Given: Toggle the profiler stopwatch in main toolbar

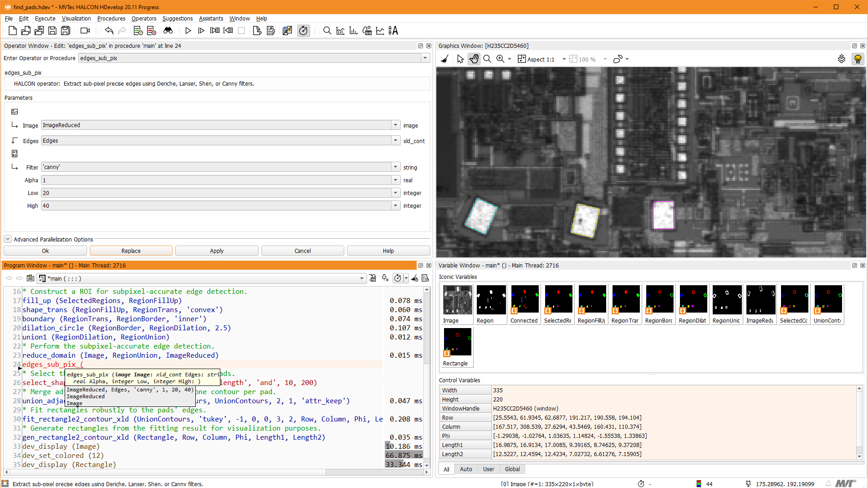Looking at the screenshot, I should click(x=303, y=31).
